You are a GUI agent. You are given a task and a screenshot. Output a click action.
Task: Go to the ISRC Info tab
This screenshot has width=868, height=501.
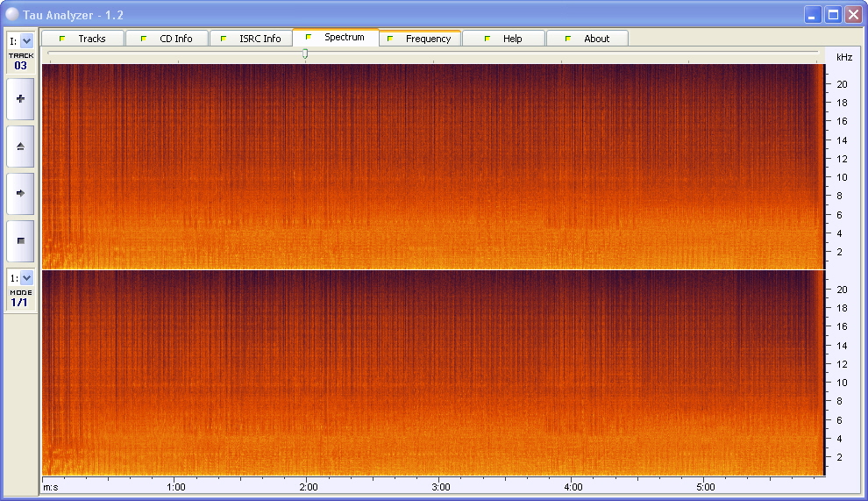(251, 39)
